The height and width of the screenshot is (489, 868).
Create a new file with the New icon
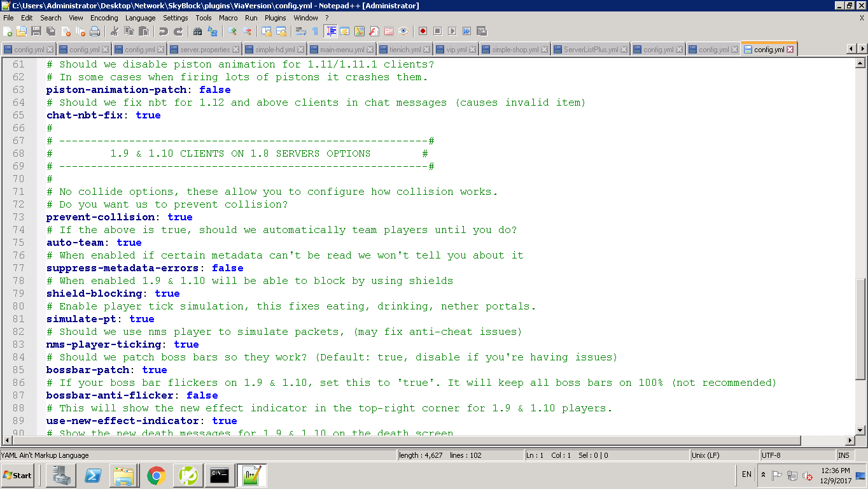click(8, 31)
